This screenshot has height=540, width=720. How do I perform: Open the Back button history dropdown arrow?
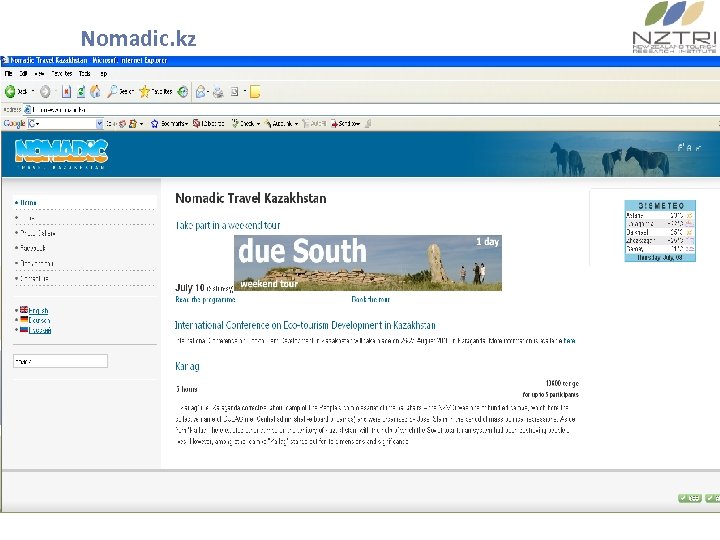[33, 92]
